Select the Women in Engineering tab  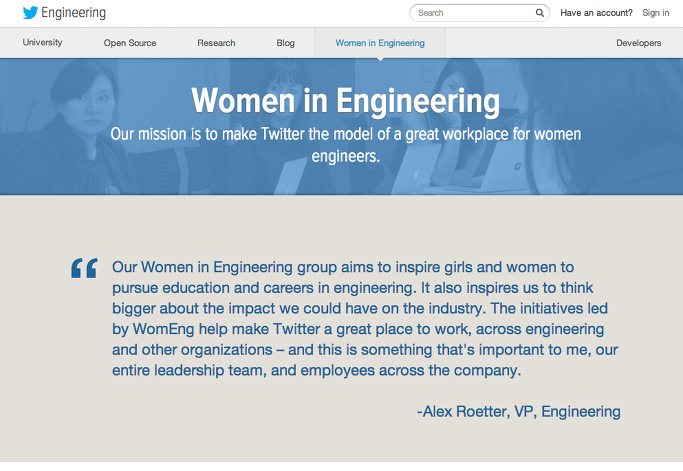380,43
